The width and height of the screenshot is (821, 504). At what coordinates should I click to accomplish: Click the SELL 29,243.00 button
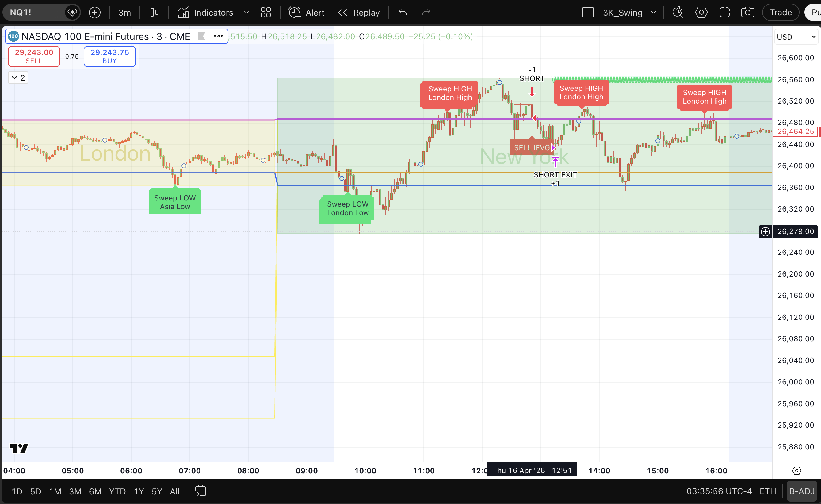[34, 56]
